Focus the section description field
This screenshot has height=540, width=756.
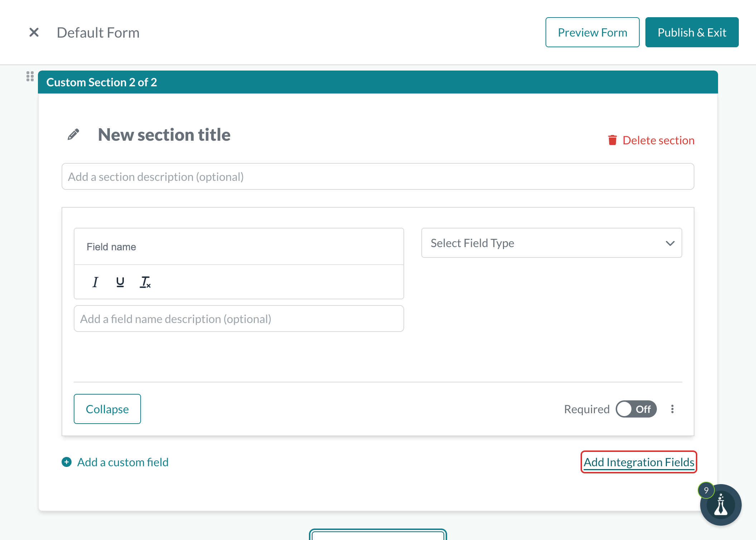click(378, 177)
